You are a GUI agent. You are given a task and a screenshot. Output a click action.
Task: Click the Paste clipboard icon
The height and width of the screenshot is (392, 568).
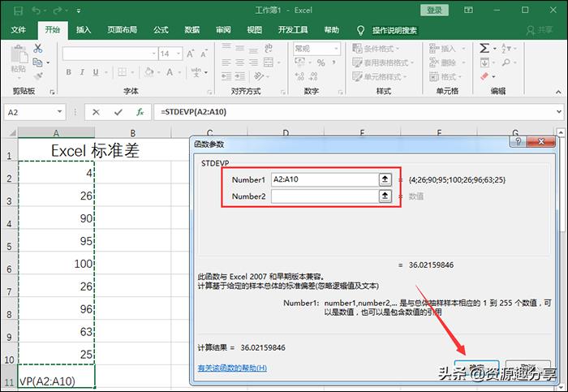coord(19,60)
